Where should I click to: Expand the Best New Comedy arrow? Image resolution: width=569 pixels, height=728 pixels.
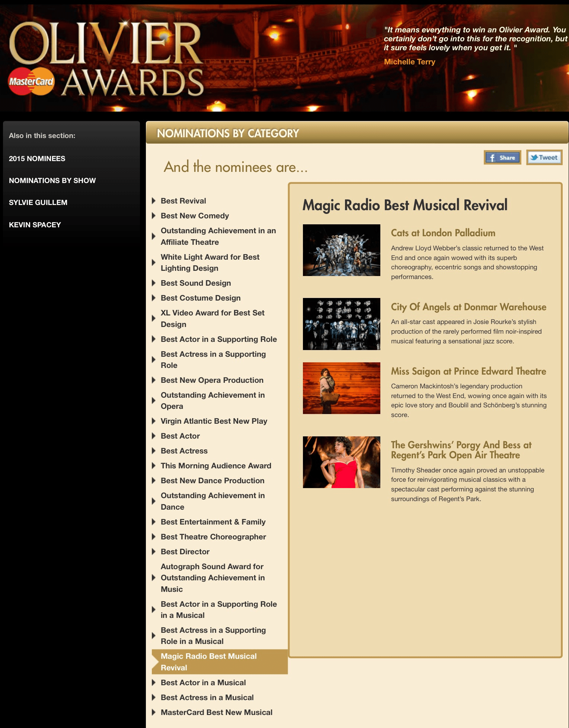pyautogui.click(x=154, y=216)
